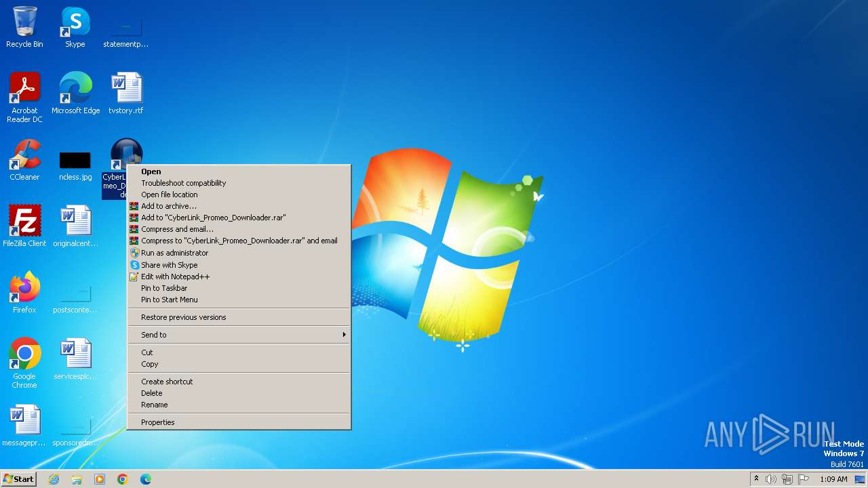The image size is (868, 488).
Task: Open the taskbar clock showing 1:09 AM
Action: [833, 479]
